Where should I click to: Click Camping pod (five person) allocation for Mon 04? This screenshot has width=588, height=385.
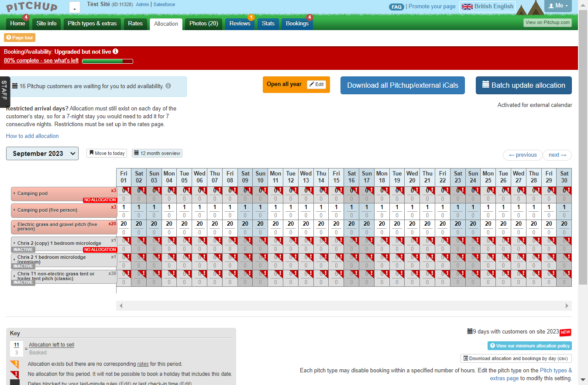pos(169,208)
